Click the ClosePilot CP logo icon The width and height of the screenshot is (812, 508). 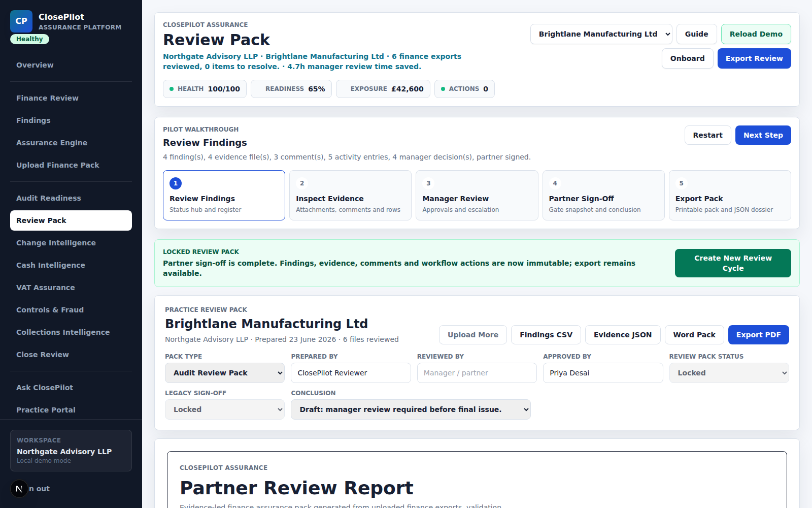click(x=21, y=21)
